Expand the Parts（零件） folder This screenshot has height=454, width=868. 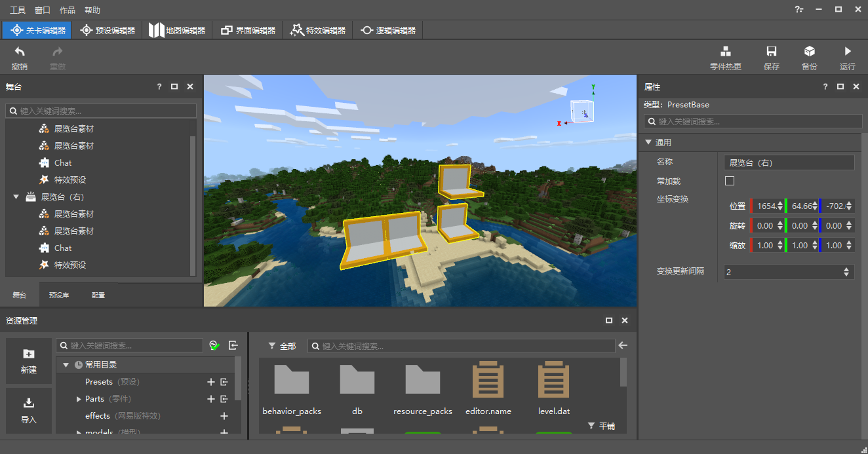coord(79,399)
